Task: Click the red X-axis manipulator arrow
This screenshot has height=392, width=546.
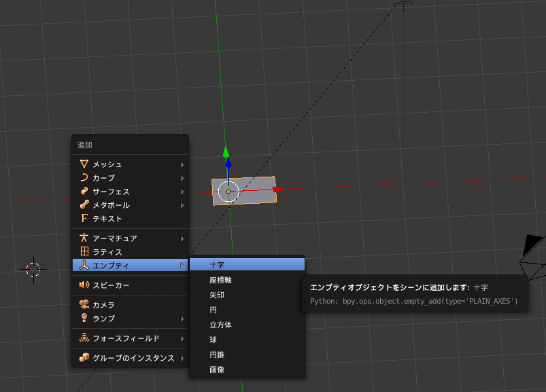Action: [x=279, y=190]
